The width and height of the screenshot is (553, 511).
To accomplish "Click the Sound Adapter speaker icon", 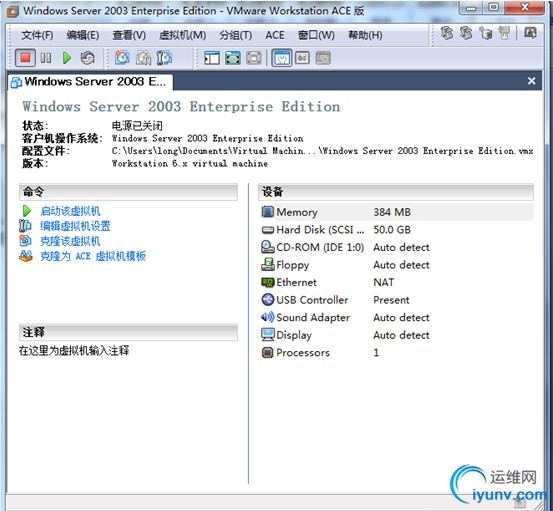I will pos(267,317).
